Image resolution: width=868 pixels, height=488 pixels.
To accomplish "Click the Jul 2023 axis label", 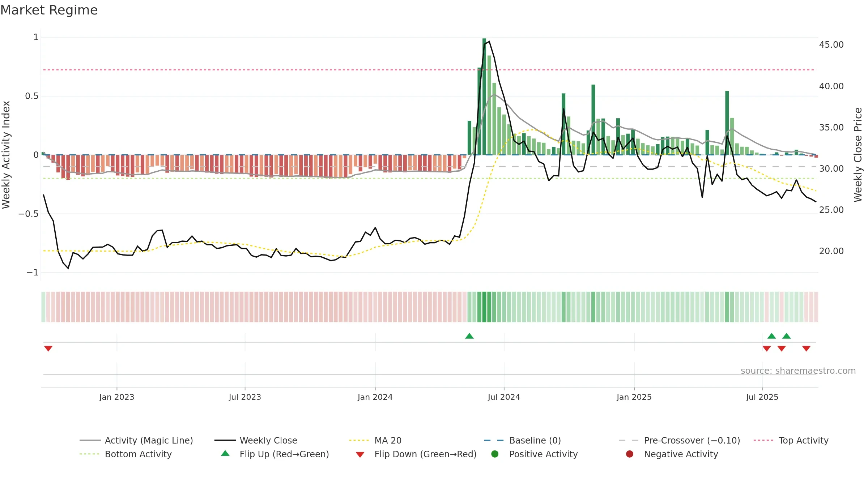I will coord(245,397).
